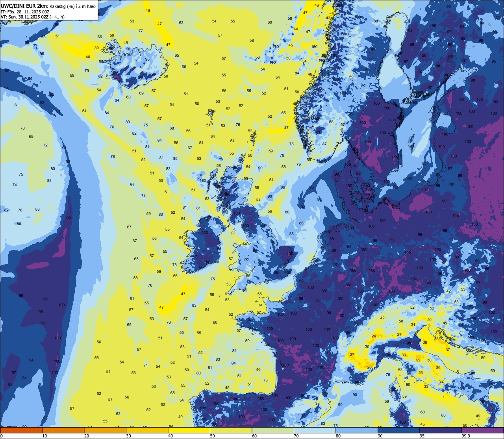
Task: Click the humidity value '43' on the Norwegian coast
Action: (x=328, y=18)
